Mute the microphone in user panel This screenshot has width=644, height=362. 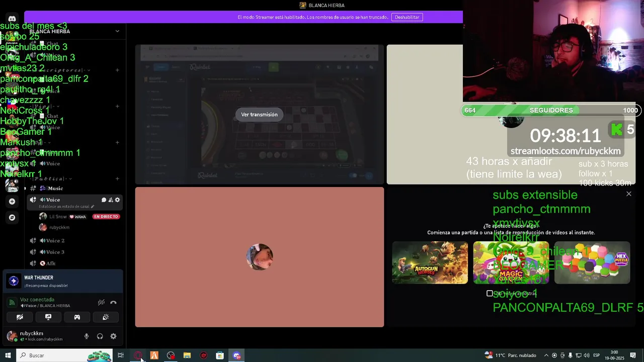point(87,336)
